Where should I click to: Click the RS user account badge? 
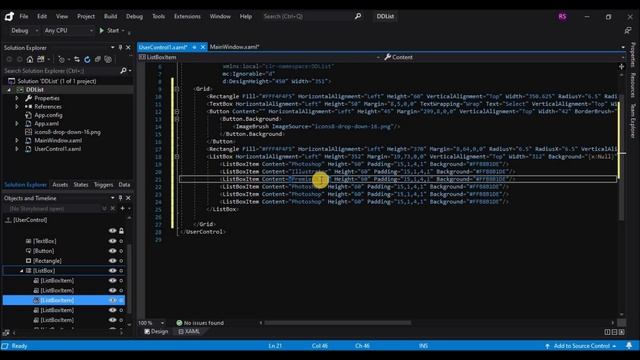[x=562, y=17]
